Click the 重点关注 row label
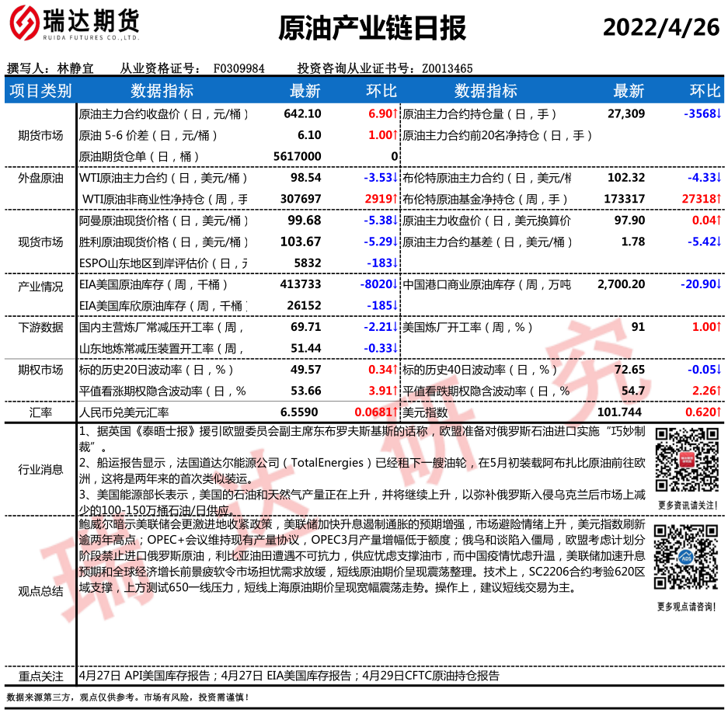This screenshot has height=713, width=728. [40, 676]
